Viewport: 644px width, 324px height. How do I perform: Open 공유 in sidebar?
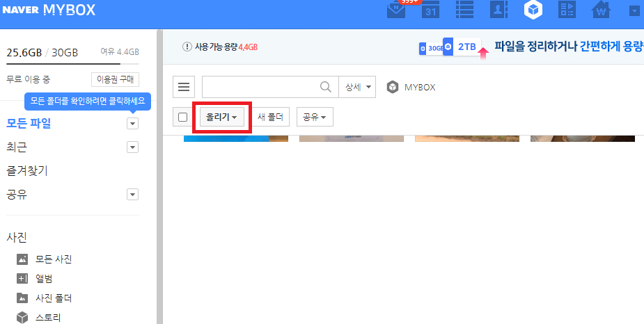[17, 195]
